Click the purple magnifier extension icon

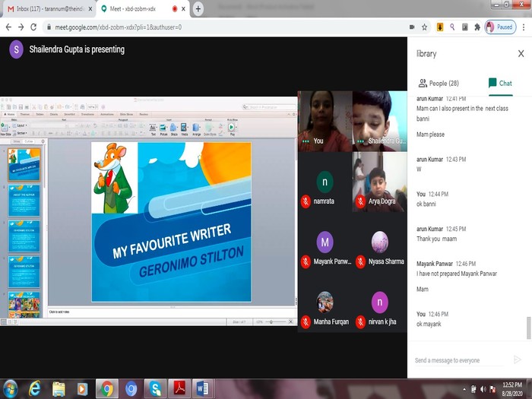tap(452, 27)
